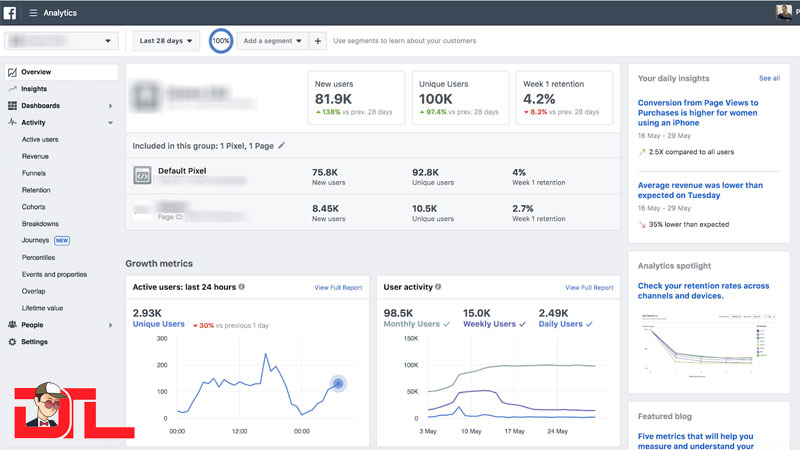The image size is (800, 450).
Task: Click the Facebook logo icon
Action: [x=11, y=12]
